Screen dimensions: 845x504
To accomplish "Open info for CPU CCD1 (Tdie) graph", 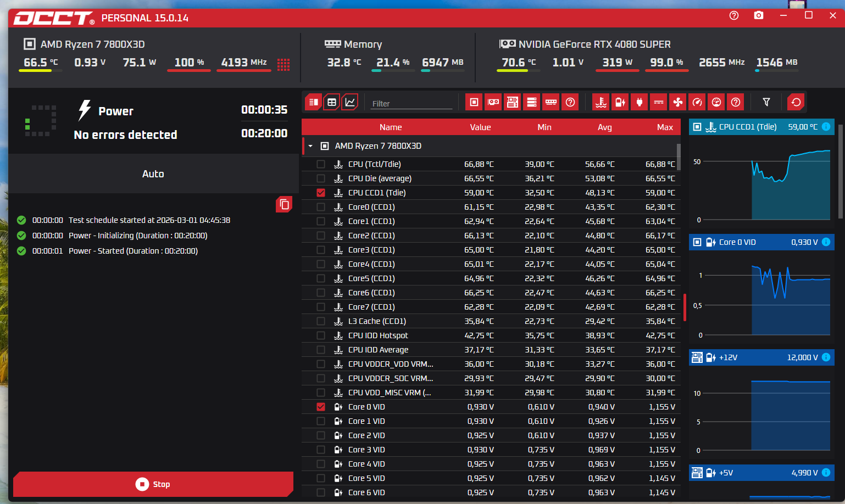I will click(826, 127).
